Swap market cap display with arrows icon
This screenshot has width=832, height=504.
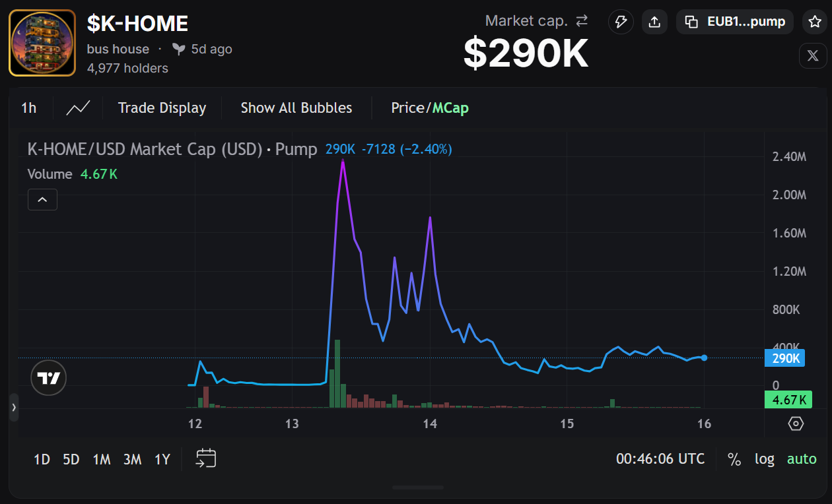click(x=582, y=21)
